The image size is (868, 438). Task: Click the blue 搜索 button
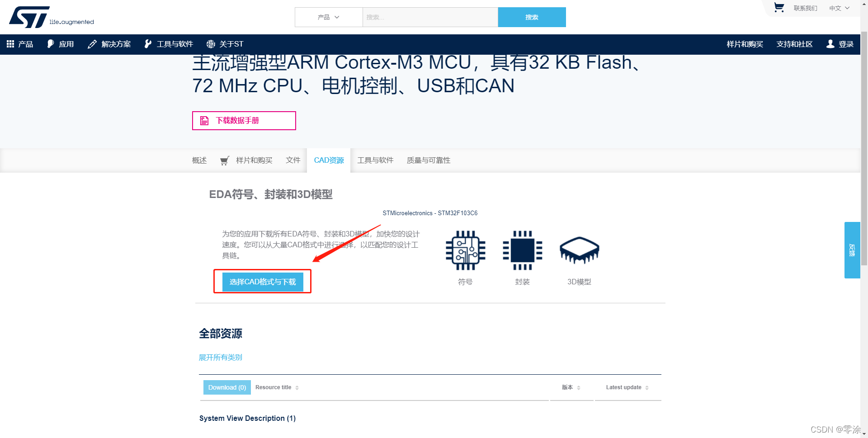(x=532, y=17)
